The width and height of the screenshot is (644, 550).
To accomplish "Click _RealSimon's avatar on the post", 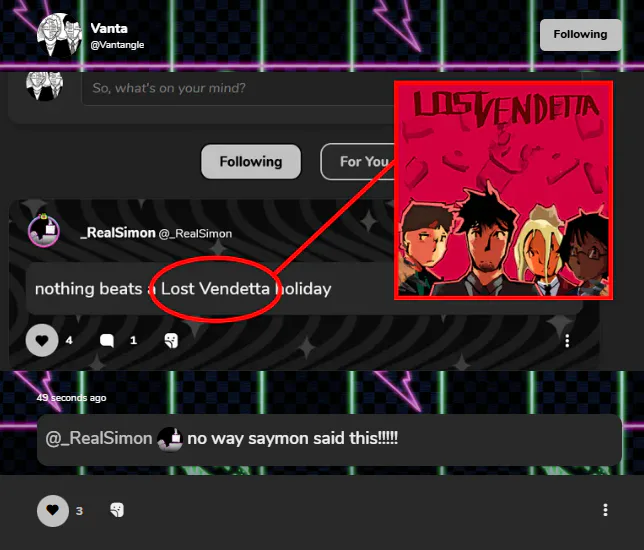I will pyautogui.click(x=44, y=230).
